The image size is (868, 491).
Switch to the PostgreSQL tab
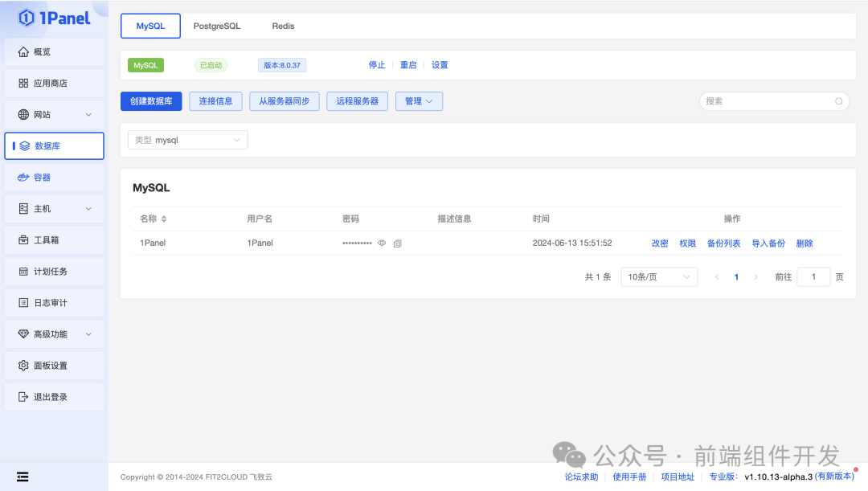click(x=216, y=25)
